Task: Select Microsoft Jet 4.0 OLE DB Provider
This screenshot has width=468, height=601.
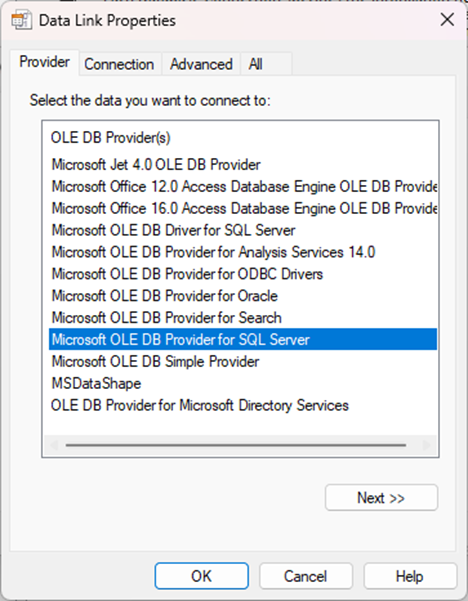Action: click(x=156, y=165)
